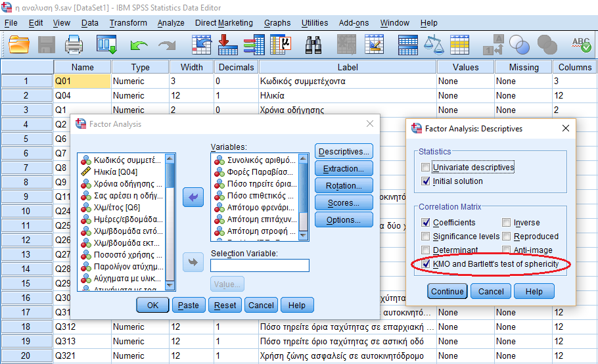Click the Run Descriptive Statistics icon
The height and width of the screenshot is (364, 598).
click(x=281, y=44)
